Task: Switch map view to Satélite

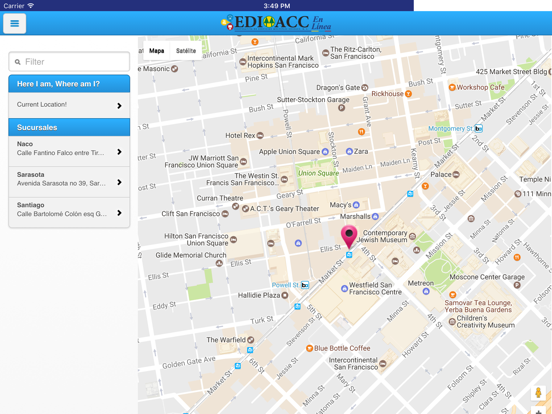Action: [x=186, y=51]
